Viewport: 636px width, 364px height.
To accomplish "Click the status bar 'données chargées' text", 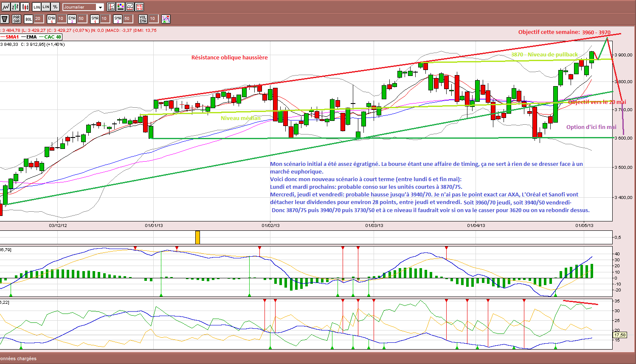I will [18, 358].
